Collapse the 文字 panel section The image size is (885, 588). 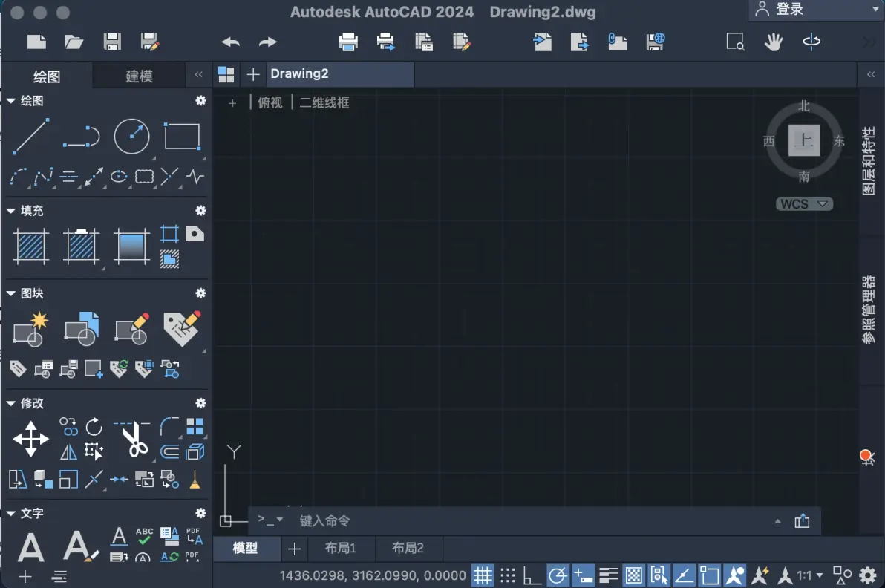[x=10, y=513]
